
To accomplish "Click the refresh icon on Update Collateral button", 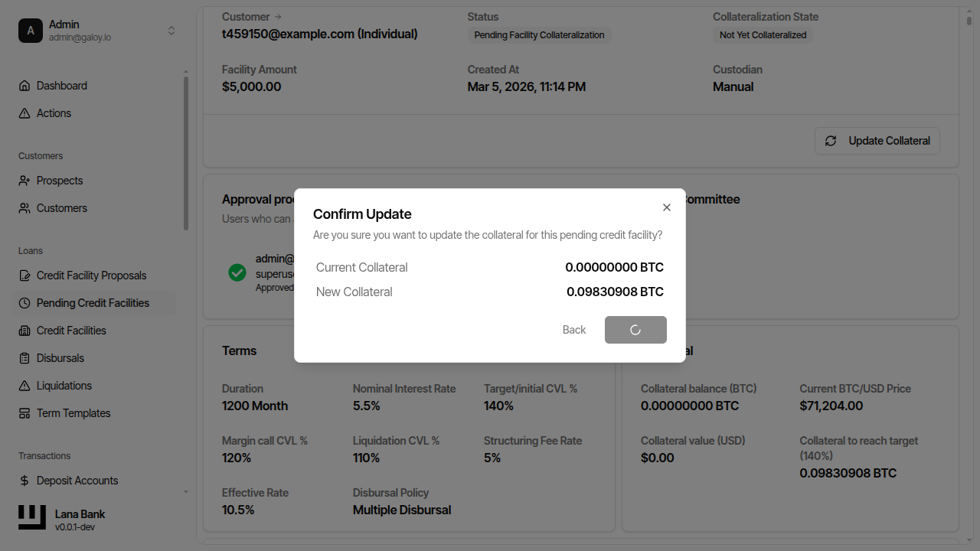I will coord(831,141).
